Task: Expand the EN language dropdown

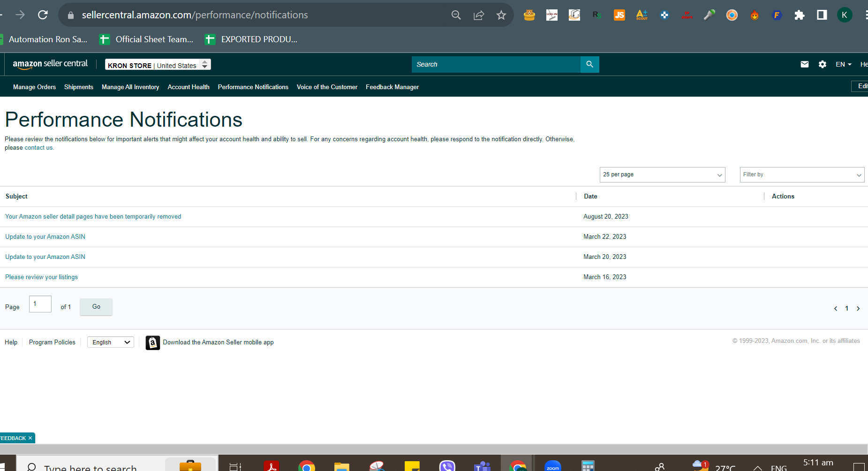Action: (x=843, y=64)
